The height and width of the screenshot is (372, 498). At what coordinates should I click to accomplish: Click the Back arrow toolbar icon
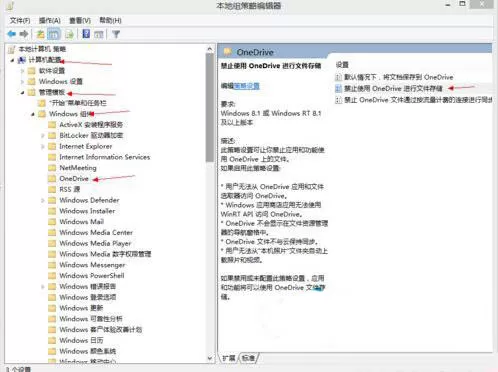[11, 34]
